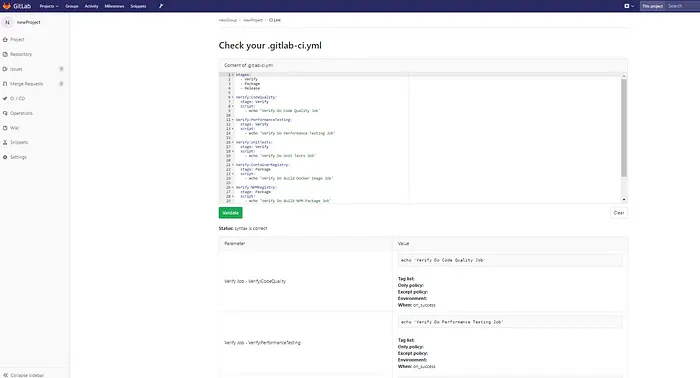Open Snippets icon in left sidebar
Screen dimensions: 700x378
(5, 142)
